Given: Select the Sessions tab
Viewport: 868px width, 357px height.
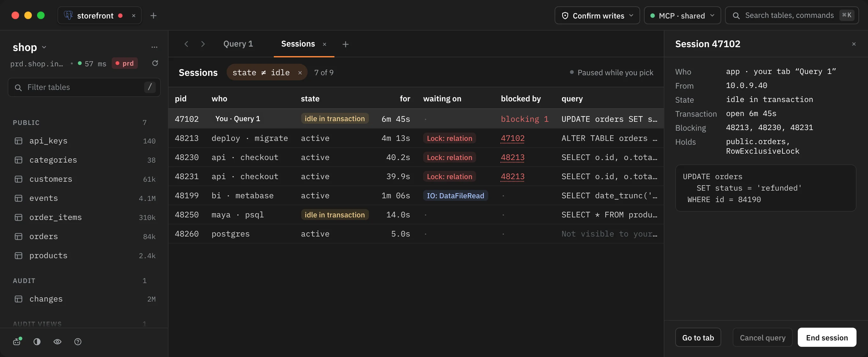Looking at the screenshot, I should tap(298, 44).
